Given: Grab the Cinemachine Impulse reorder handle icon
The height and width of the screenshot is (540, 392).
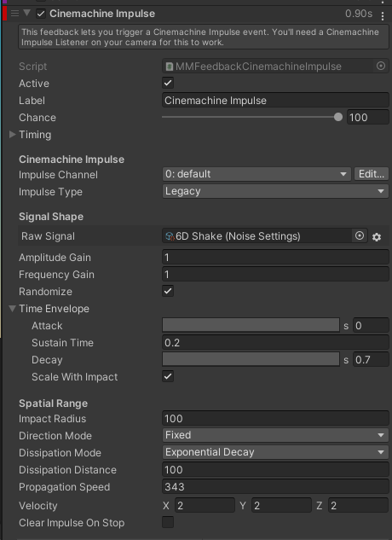Looking at the screenshot, I should [14, 14].
